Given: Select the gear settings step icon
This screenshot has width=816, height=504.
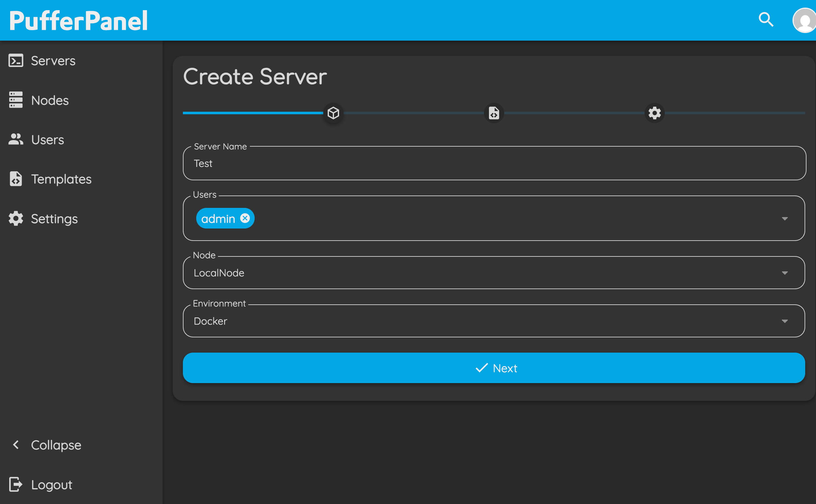Looking at the screenshot, I should point(655,113).
